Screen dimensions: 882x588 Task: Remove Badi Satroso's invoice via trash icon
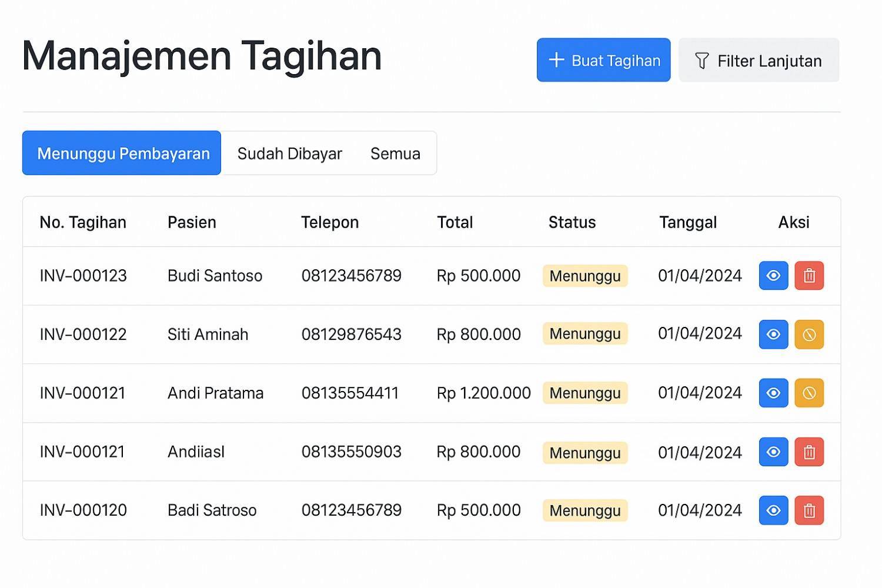pyautogui.click(x=809, y=510)
